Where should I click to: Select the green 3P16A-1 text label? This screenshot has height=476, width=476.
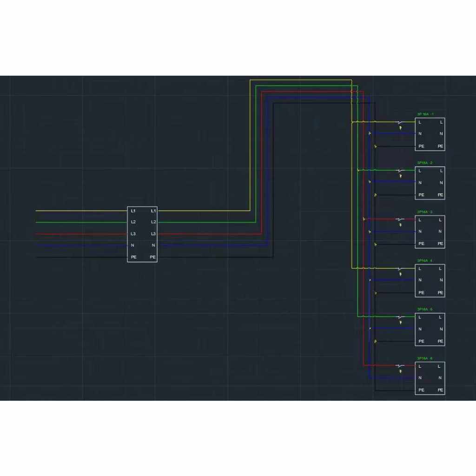tap(425, 114)
